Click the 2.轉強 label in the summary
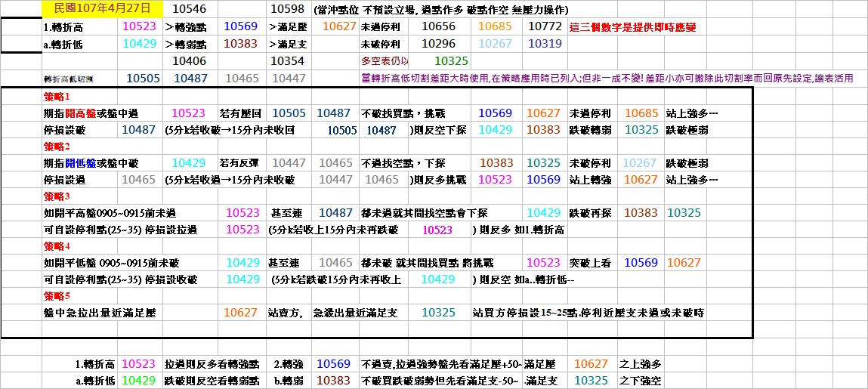Viewport: 868px width, 389px height. 288,365
